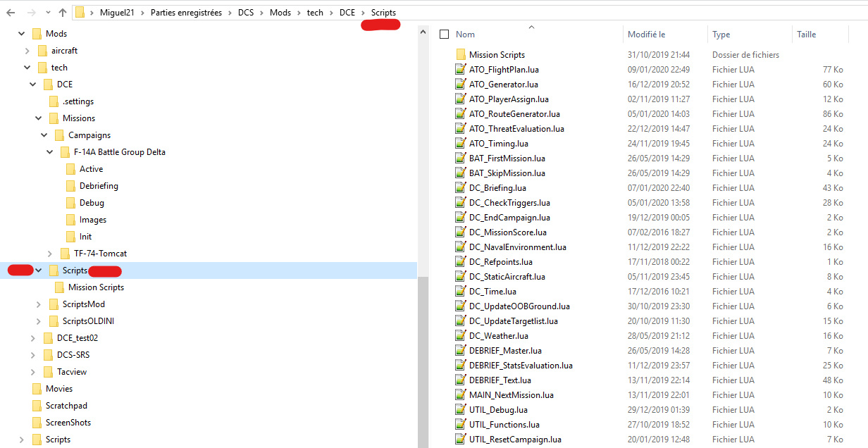Collapse the tech tree node

point(27,68)
